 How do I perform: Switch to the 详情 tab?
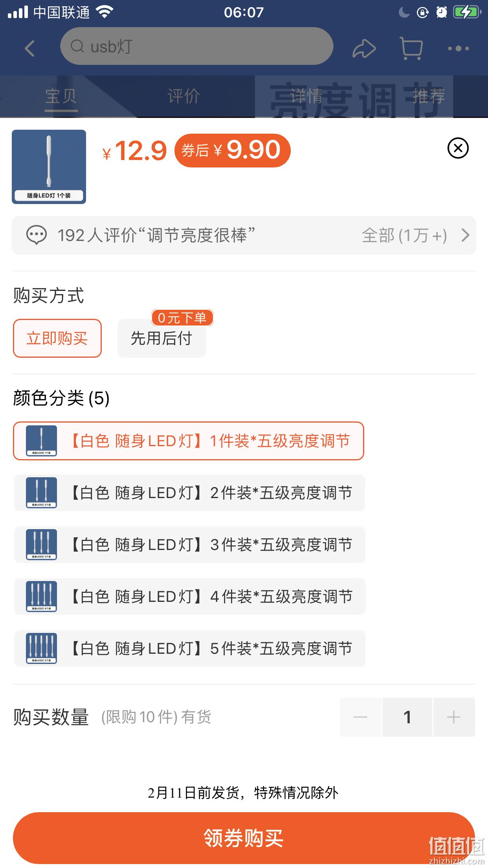point(306,96)
